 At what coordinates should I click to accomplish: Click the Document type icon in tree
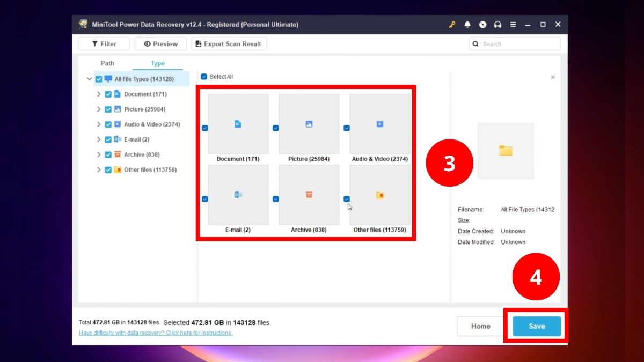pyautogui.click(x=118, y=94)
